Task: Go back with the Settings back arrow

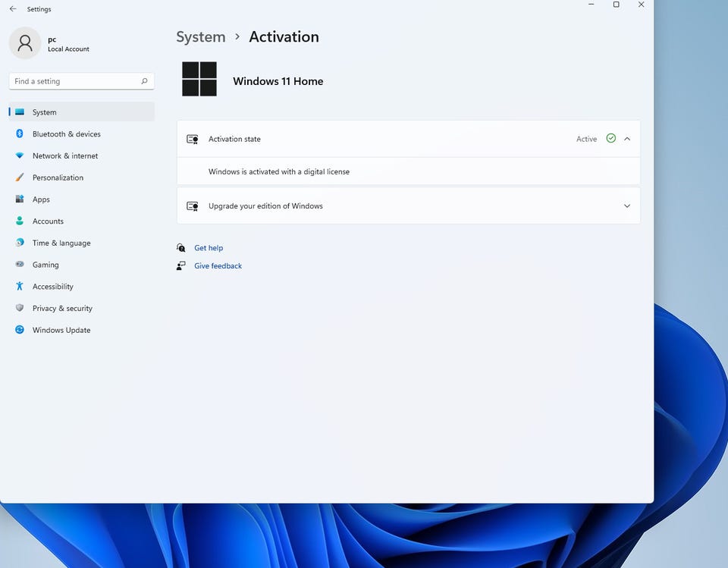Action: coord(13,9)
